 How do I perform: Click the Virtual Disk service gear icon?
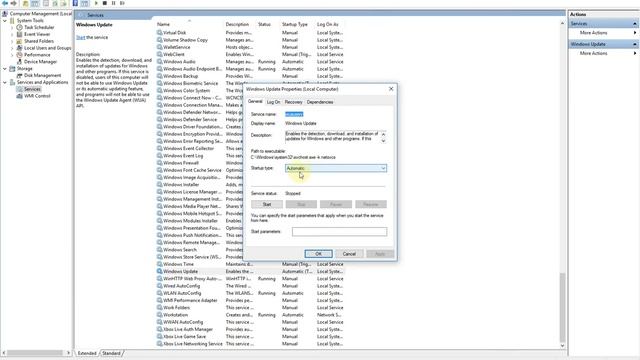tap(160, 33)
